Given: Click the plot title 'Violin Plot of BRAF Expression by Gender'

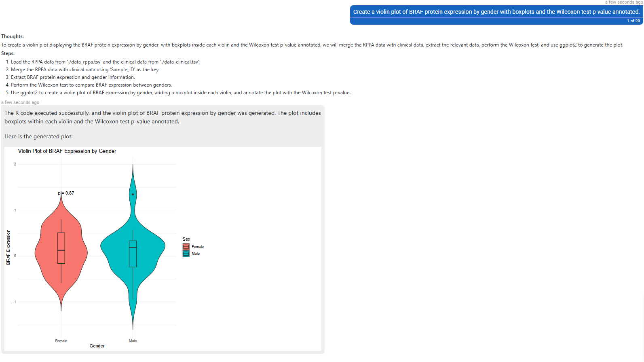Looking at the screenshot, I should tap(67, 151).
